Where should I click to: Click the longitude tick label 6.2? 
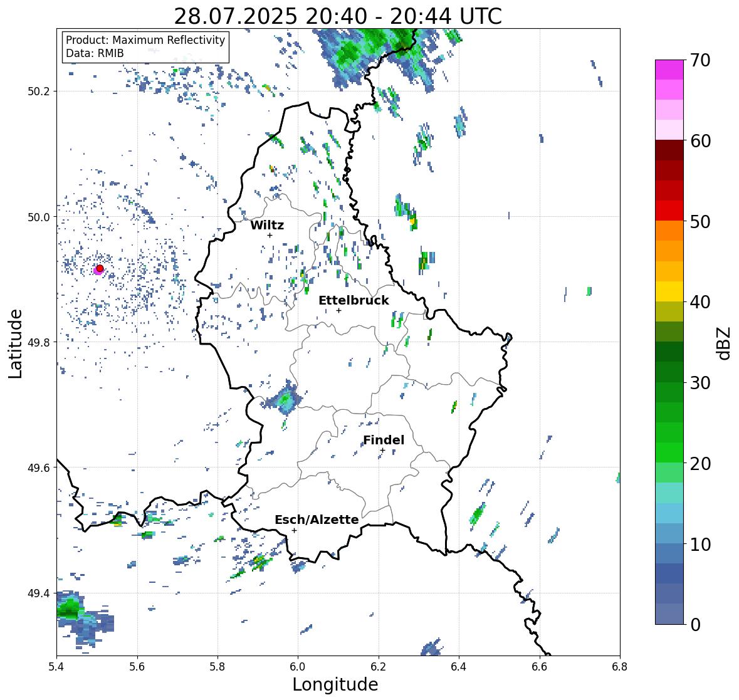(379, 667)
